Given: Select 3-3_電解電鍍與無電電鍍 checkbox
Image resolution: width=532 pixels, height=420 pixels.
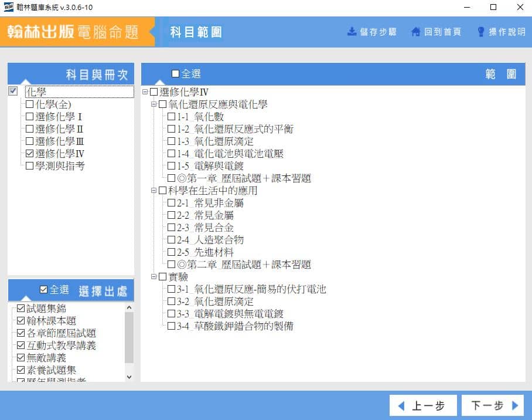Looking at the screenshot, I should pos(171,314).
